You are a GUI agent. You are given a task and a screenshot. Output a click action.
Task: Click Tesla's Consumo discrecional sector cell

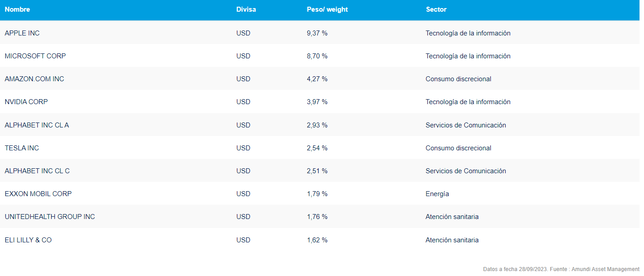coord(458,148)
